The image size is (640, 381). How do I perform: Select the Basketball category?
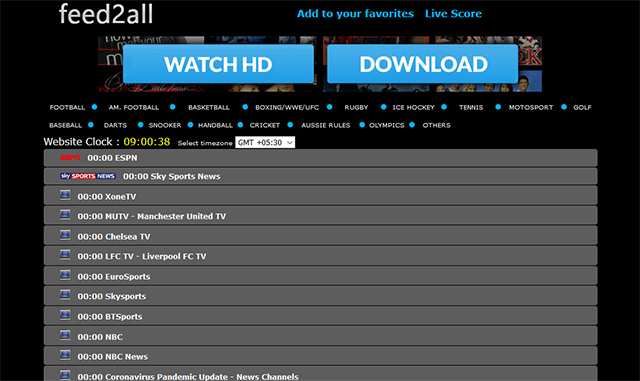click(x=209, y=107)
